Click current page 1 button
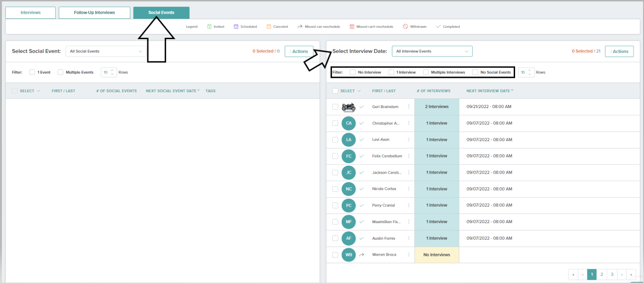This screenshot has width=644, height=284. click(x=592, y=274)
